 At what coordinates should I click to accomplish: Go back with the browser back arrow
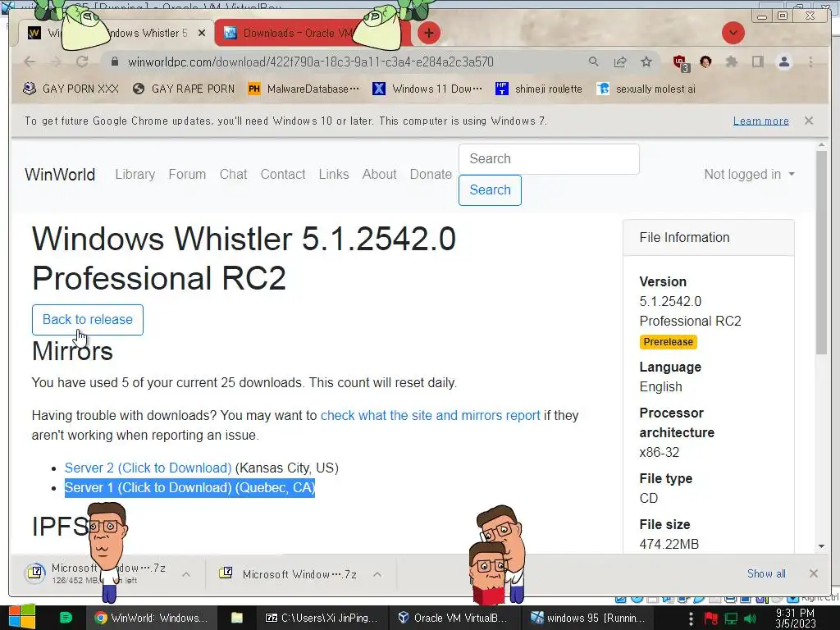pyautogui.click(x=30, y=62)
